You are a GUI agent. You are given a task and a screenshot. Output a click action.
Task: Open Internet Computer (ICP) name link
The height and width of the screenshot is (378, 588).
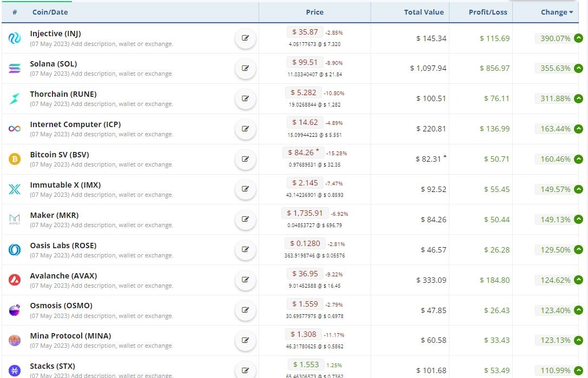pyautogui.click(x=75, y=124)
